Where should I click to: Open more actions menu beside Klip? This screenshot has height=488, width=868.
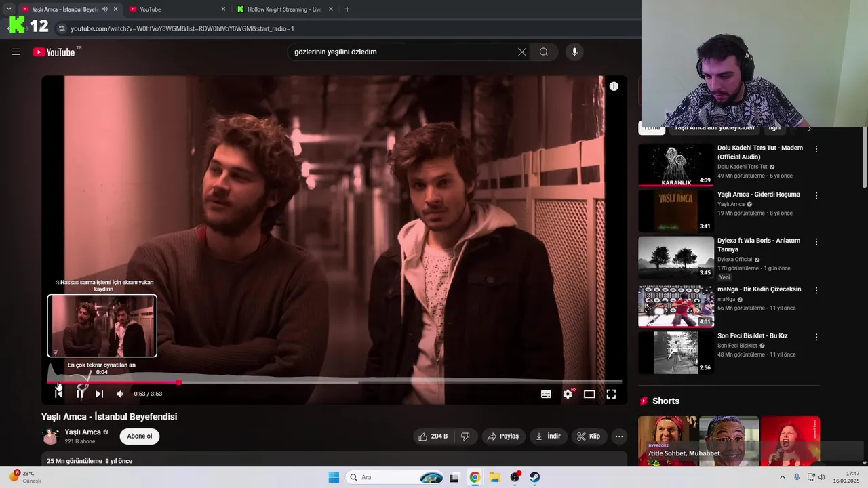point(619,436)
